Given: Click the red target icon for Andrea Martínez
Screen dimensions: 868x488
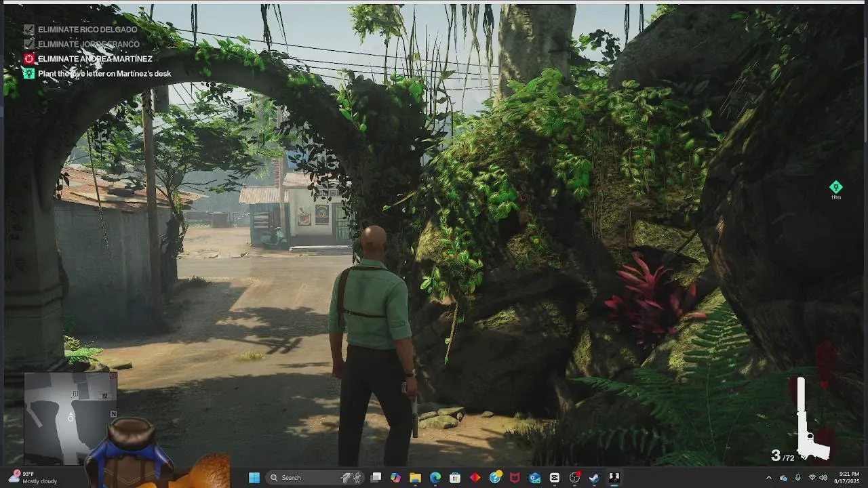Looking at the screenshot, I should pos(28,59).
